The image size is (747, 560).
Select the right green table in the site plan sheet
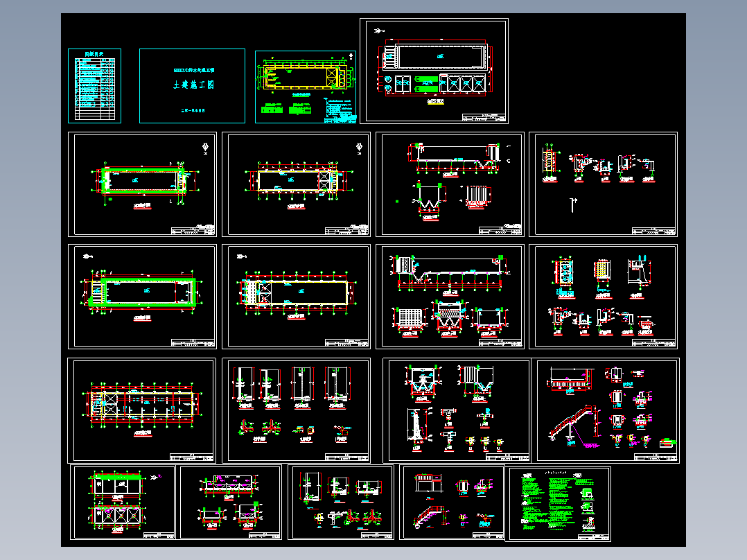299,109
